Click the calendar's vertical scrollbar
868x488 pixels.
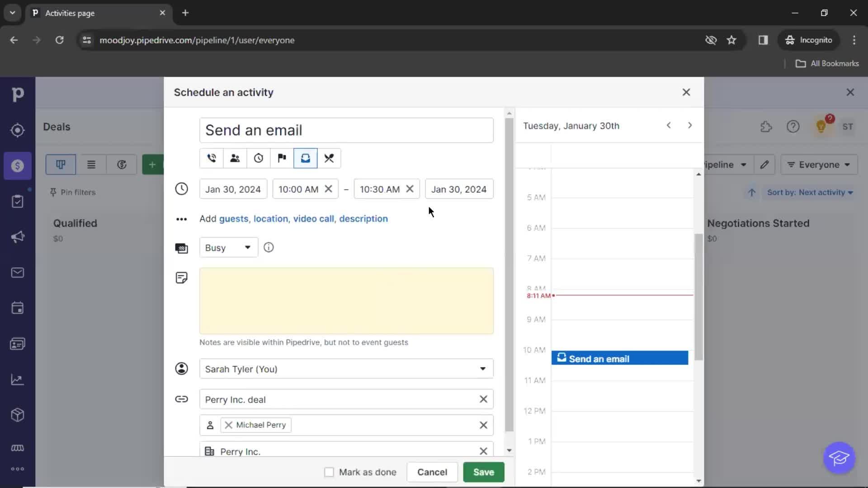(x=698, y=297)
